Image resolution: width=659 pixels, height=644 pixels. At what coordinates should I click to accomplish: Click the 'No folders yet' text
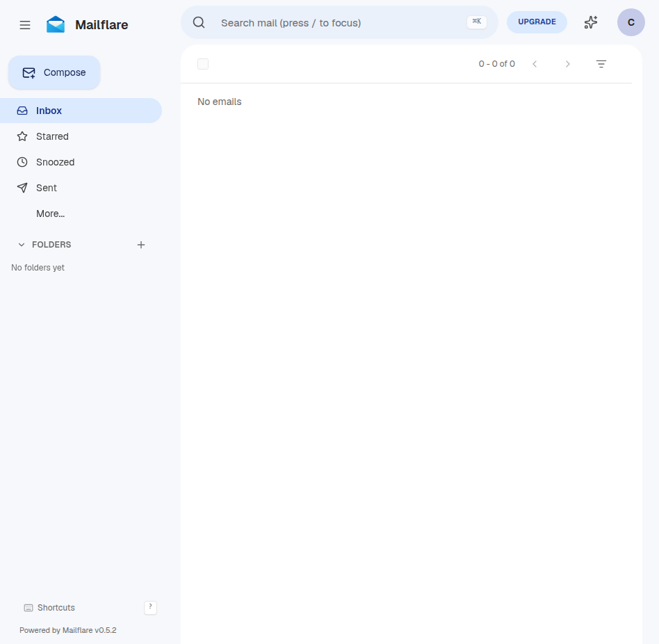tap(38, 267)
